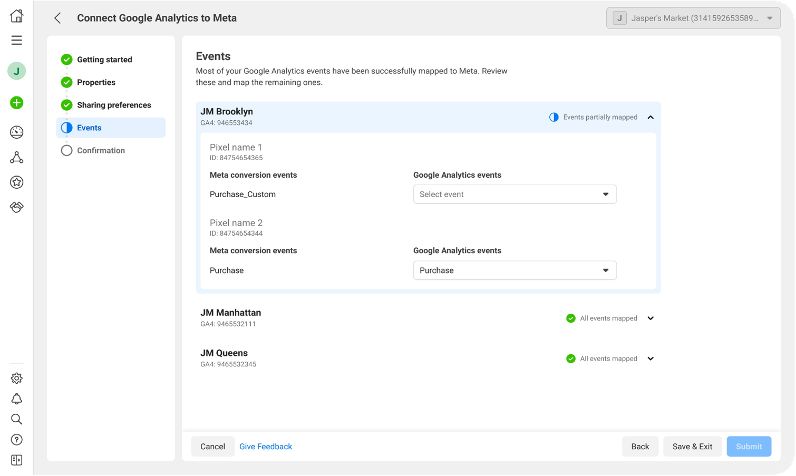Click the Purchase_Custom conversion event text
Image resolution: width=796 pixels, height=476 pixels.
pos(242,194)
